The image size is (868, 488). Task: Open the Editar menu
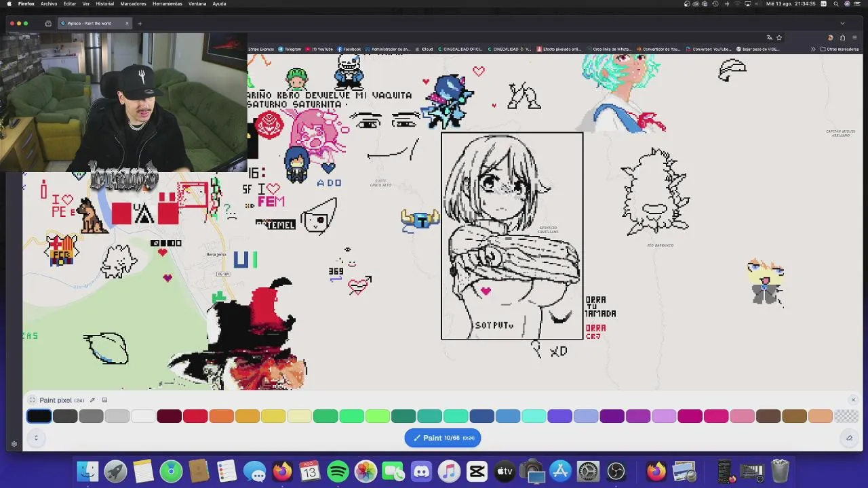coord(70,3)
